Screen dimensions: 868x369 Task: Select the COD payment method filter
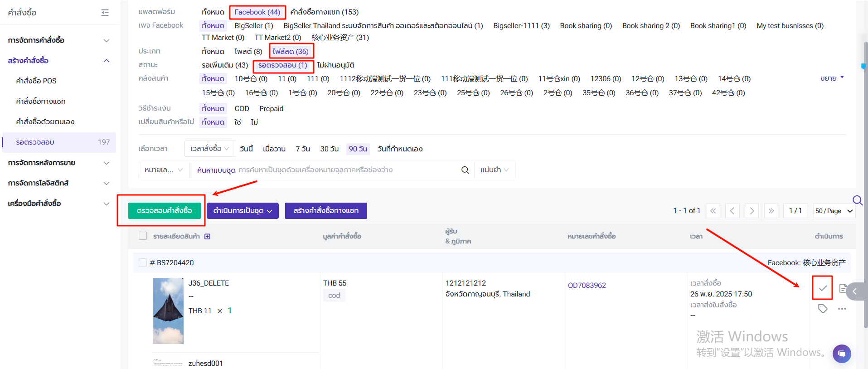tap(242, 109)
